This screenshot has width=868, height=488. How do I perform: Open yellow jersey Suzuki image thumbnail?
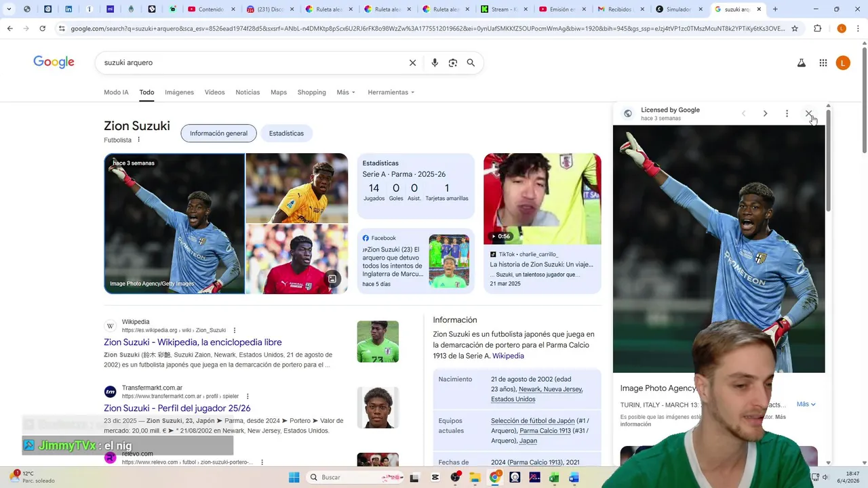297,188
